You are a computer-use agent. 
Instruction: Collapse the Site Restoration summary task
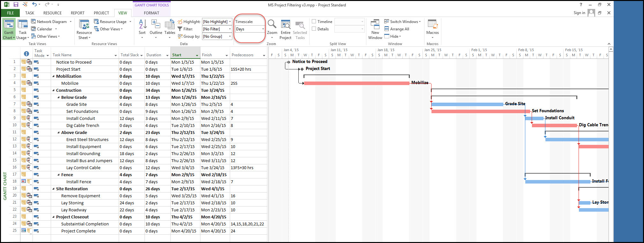point(53,189)
